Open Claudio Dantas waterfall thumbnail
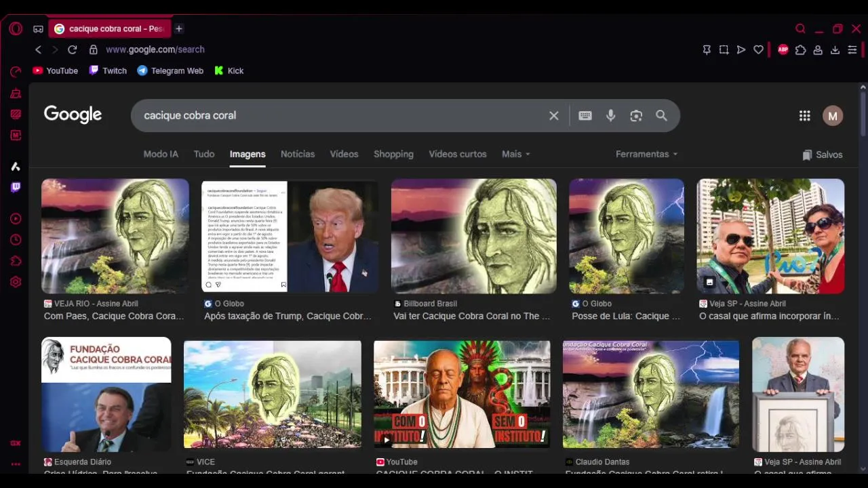The height and width of the screenshot is (488, 868). 651,394
